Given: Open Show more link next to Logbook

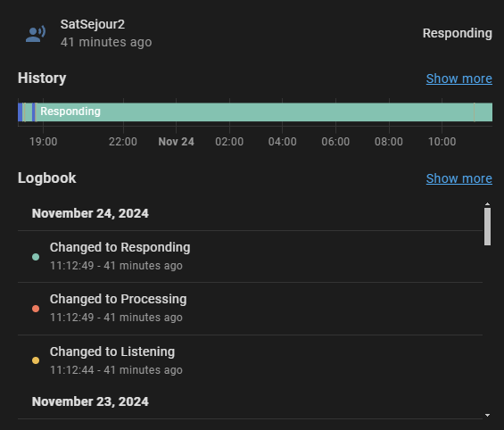Looking at the screenshot, I should pos(459,178).
